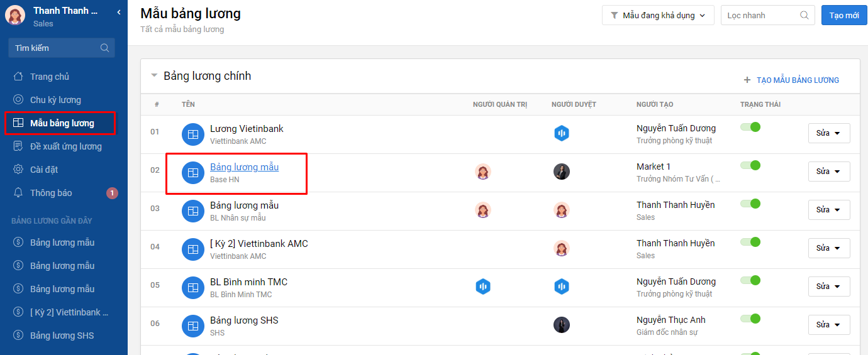Click creator name Market 1
This screenshot has height=355, width=868.
tap(654, 167)
